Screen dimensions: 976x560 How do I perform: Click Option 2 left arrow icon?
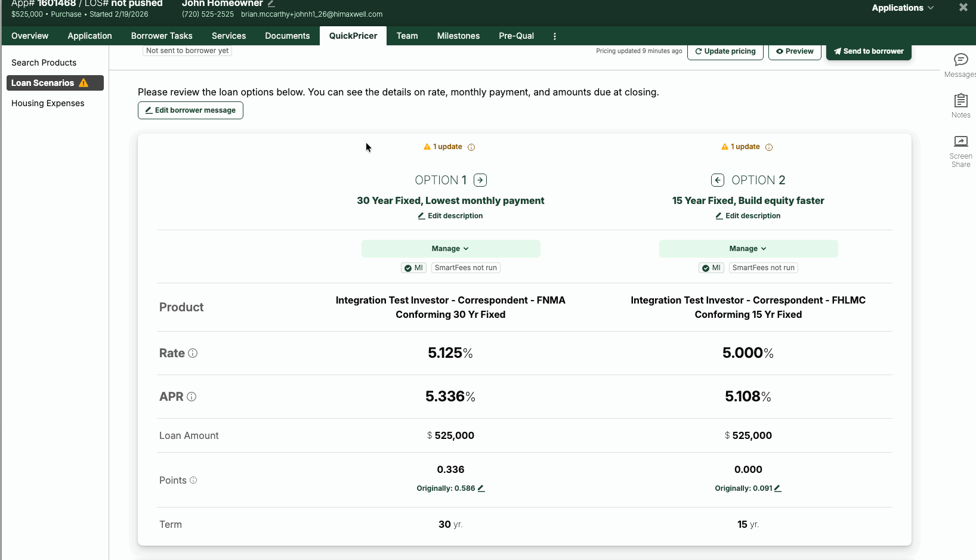click(718, 180)
